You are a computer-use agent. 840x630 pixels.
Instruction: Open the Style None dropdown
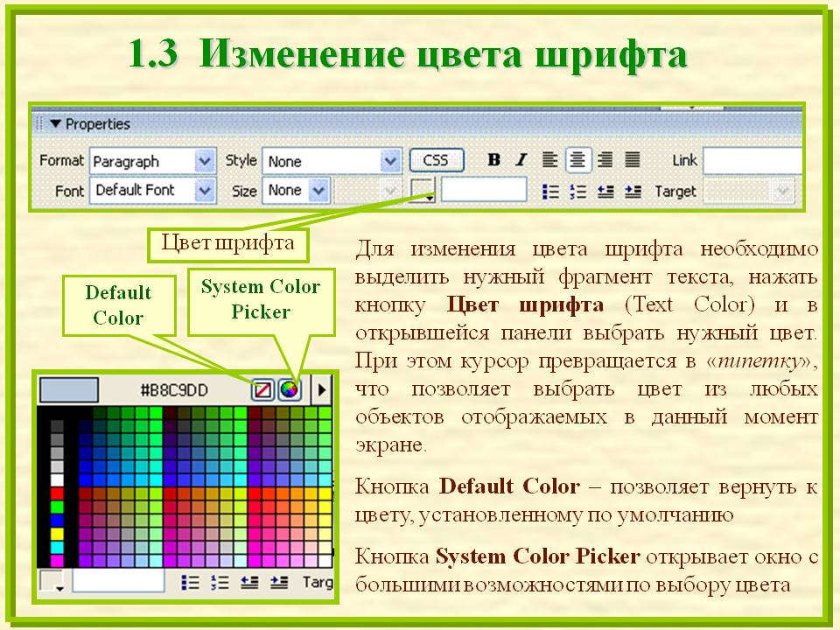pyautogui.click(x=390, y=161)
